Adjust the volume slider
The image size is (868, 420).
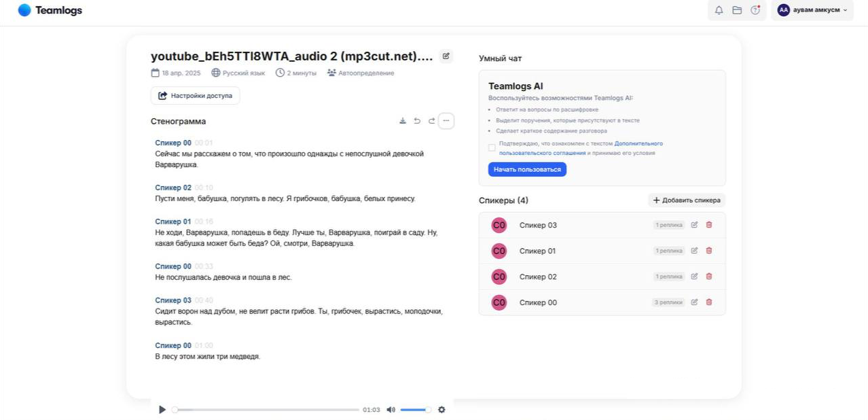tap(416, 410)
